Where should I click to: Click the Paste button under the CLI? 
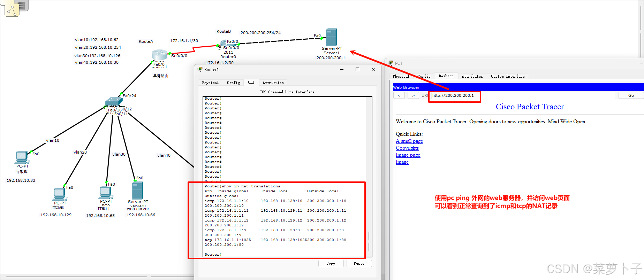(359, 263)
